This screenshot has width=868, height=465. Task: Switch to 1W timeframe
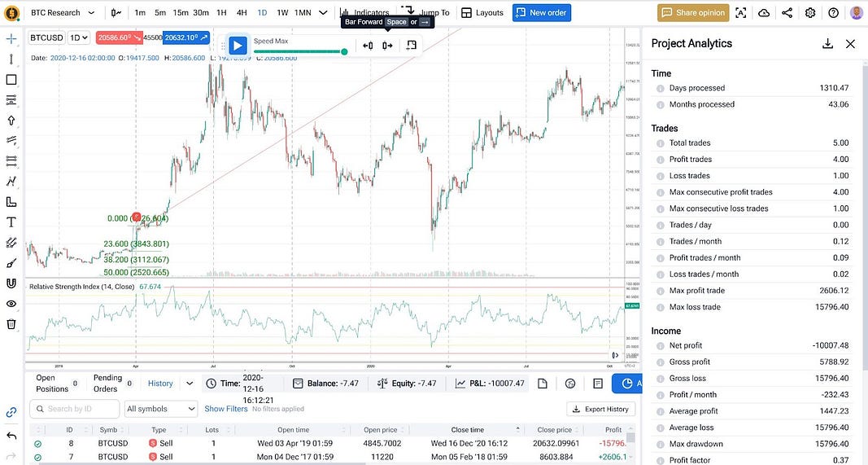(x=282, y=13)
